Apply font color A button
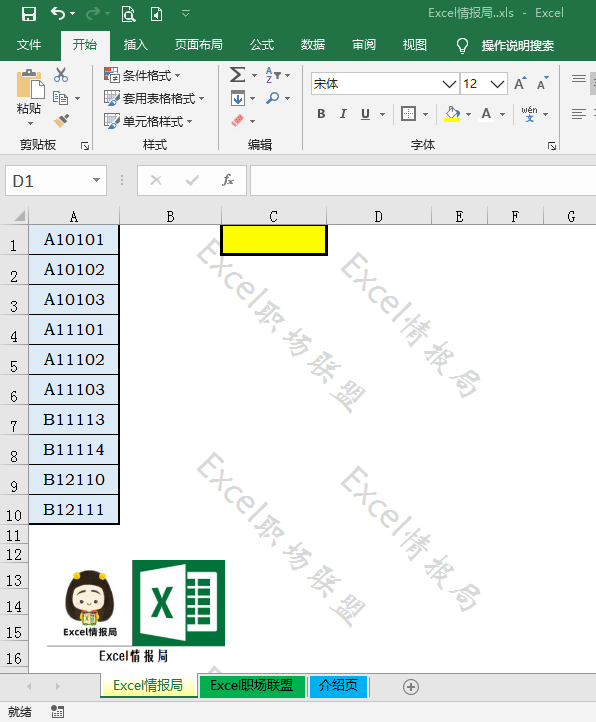The image size is (596, 722). tap(486, 114)
